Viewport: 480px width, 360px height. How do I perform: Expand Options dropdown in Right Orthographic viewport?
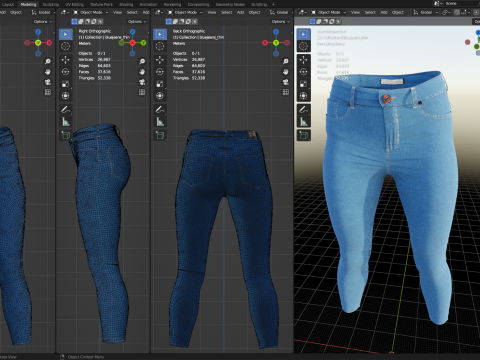[x=137, y=21]
